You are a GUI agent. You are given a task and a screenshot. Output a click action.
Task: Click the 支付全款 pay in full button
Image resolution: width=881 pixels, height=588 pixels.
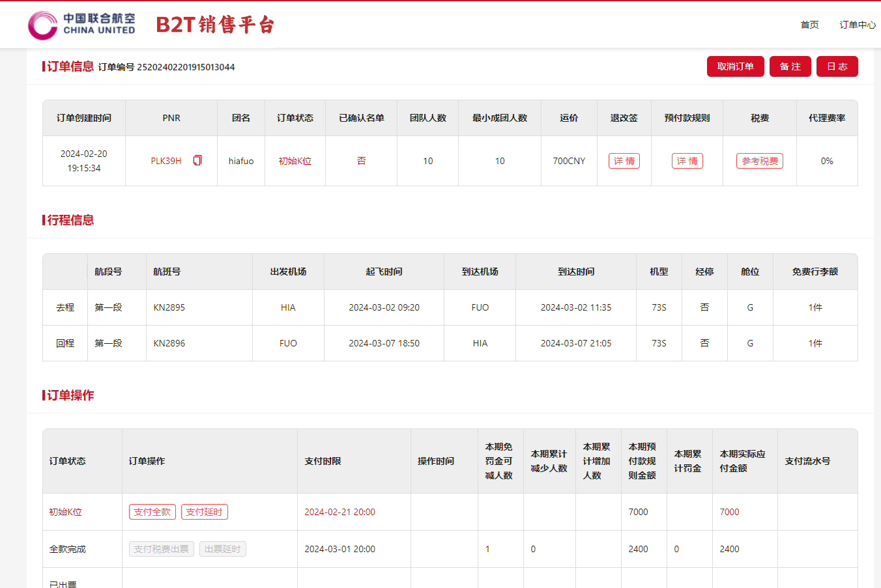coord(152,512)
